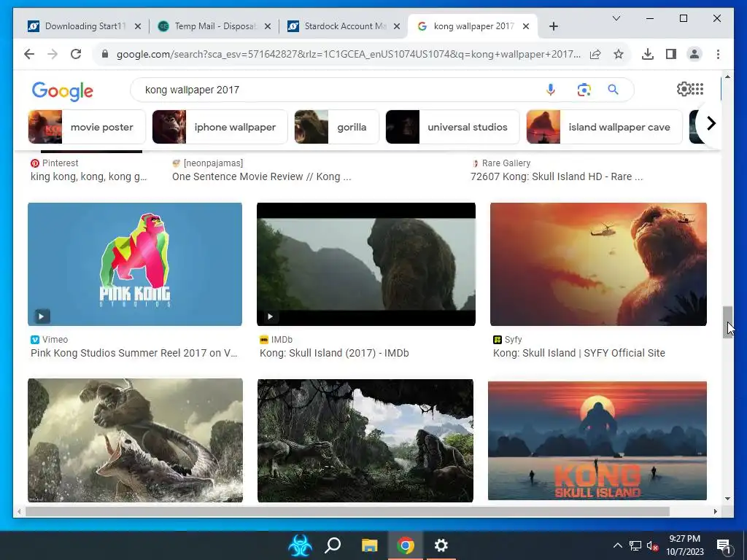Open network status tray icon
This screenshot has width=747, height=560.
[635, 545]
